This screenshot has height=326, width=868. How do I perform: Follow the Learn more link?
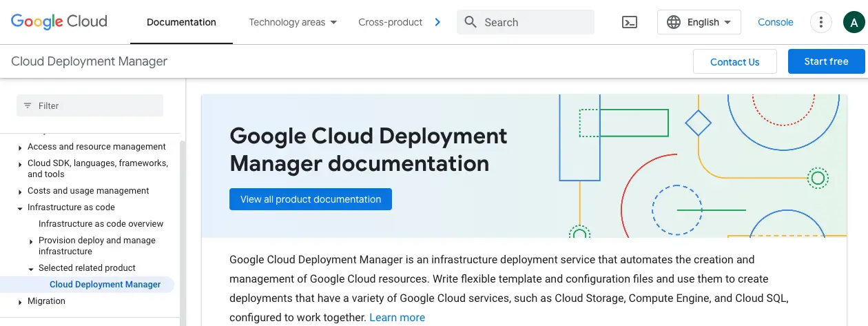click(397, 318)
